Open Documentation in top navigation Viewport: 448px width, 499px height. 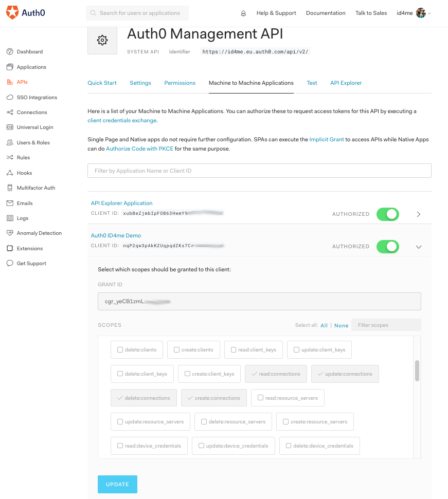(x=326, y=13)
